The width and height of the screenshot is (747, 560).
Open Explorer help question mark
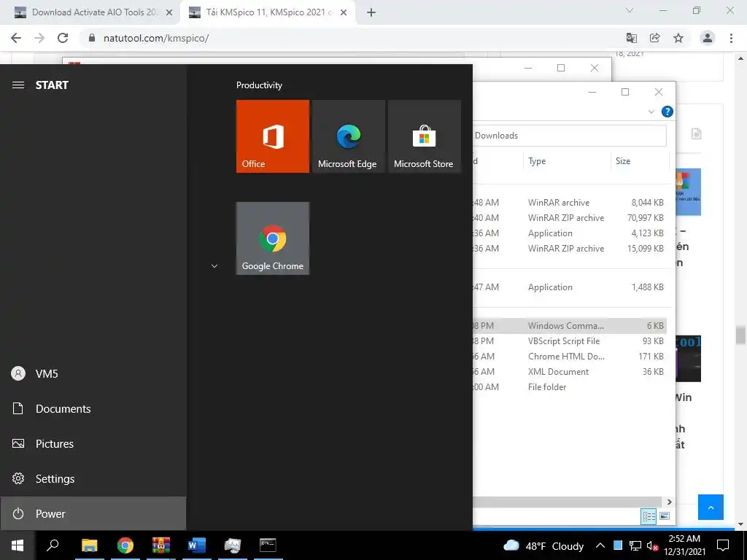[x=667, y=112]
